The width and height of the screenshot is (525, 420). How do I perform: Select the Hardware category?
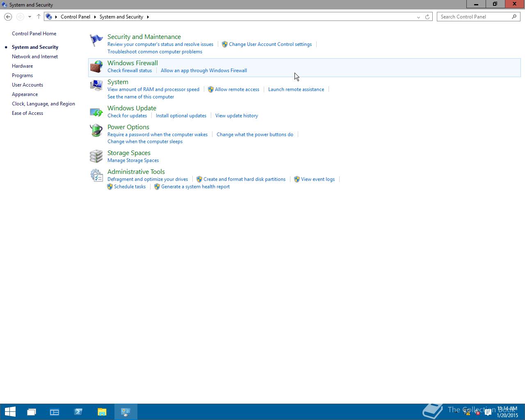tap(23, 66)
